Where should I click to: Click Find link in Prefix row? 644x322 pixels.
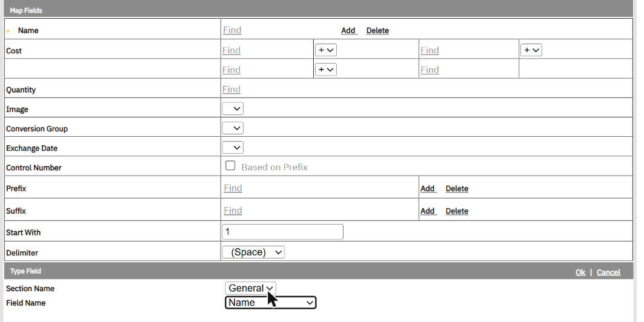click(233, 188)
